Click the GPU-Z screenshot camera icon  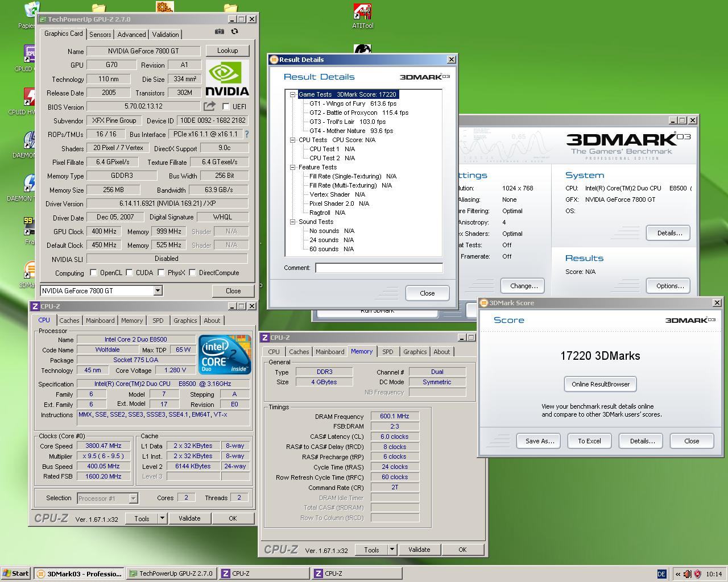click(x=220, y=32)
